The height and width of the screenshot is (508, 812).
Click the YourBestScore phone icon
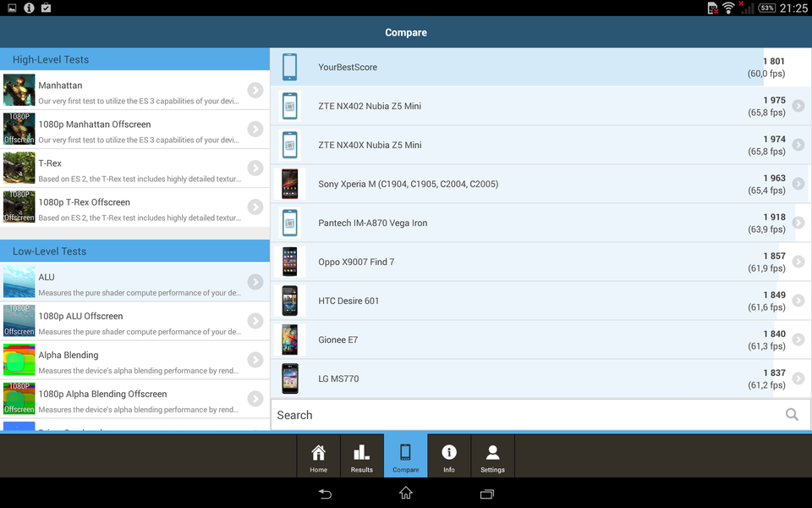point(290,68)
